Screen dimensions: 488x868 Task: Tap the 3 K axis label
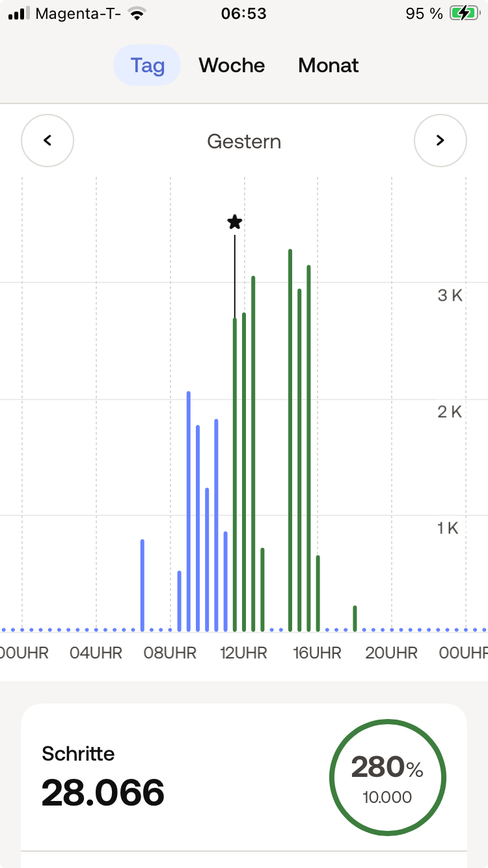coord(450,295)
